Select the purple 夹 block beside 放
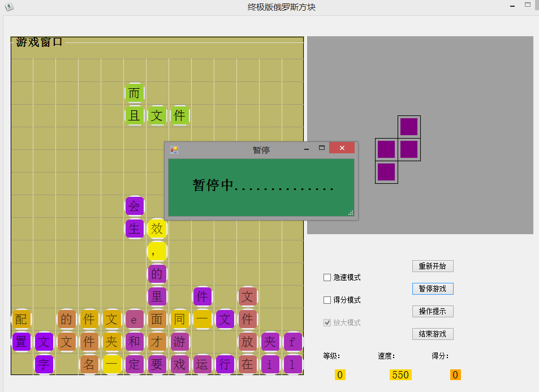Image resolution: width=539 pixels, height=392 pixels. click(270, 342)
